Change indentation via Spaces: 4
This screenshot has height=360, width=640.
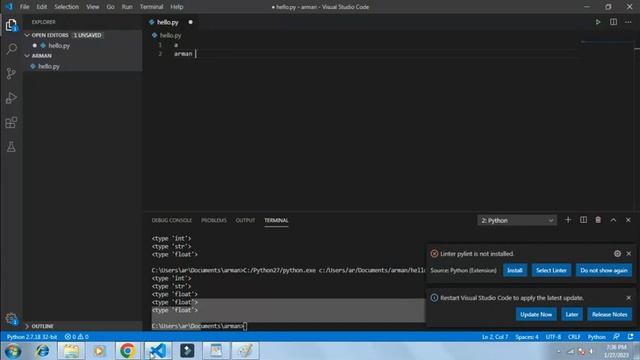[527, 337]
